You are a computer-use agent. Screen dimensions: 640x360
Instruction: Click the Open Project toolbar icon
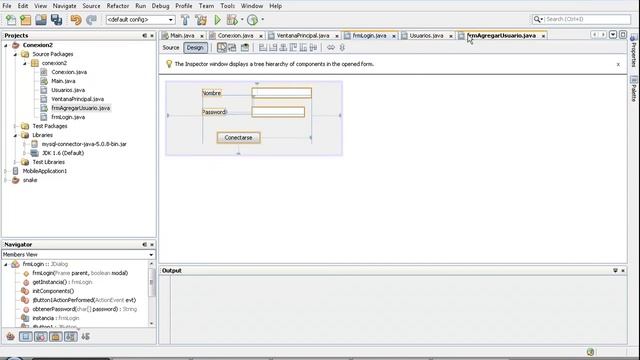pyautogui.click(x=41, y=20)
